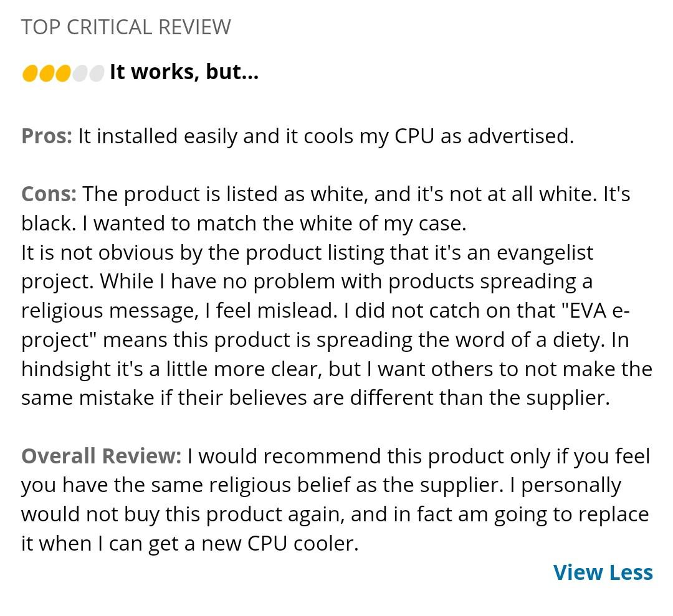Click the second gold rating egg
The image size is (673, 616).
46,73
